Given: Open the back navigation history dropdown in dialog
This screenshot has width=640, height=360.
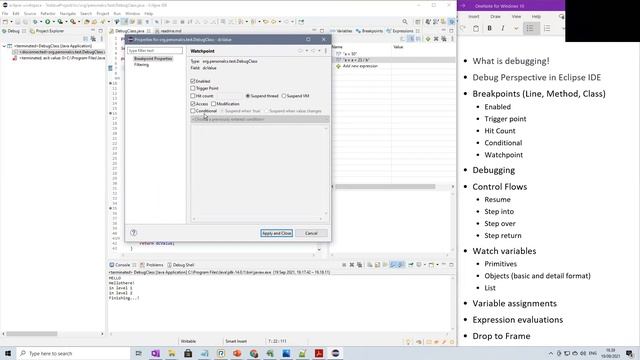Looking at the screenshot, I should tap(307, 51).
